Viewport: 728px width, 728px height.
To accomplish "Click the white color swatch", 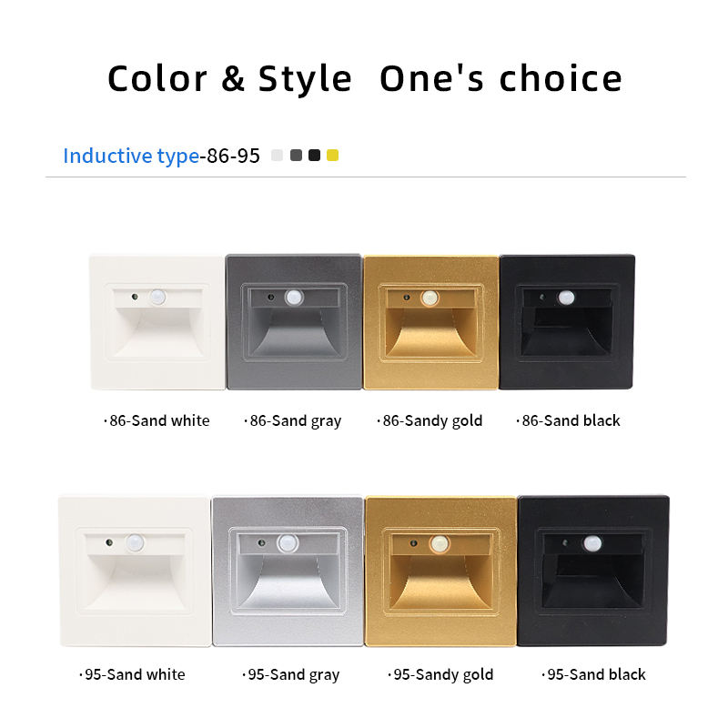I will click(x=278, y=156).
